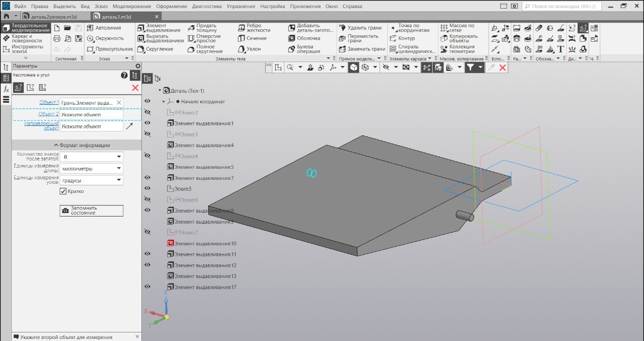The image size is (644, 341).
Task: Click the Объект 1 link
Action: pos(49,102)
